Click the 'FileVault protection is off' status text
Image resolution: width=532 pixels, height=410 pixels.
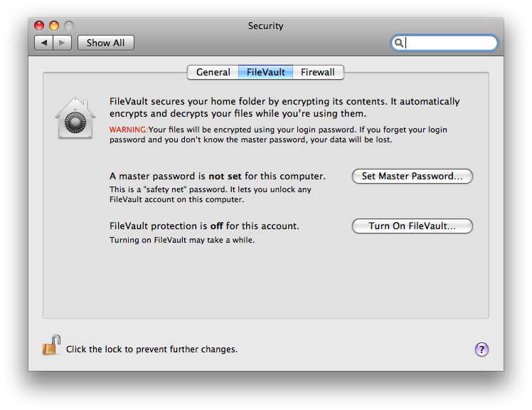204,226
